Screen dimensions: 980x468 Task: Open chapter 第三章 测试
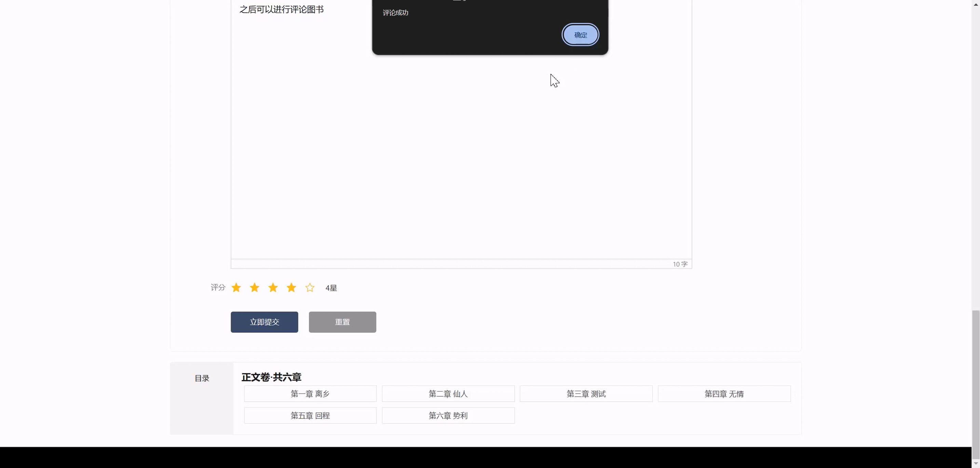(586, 394)
